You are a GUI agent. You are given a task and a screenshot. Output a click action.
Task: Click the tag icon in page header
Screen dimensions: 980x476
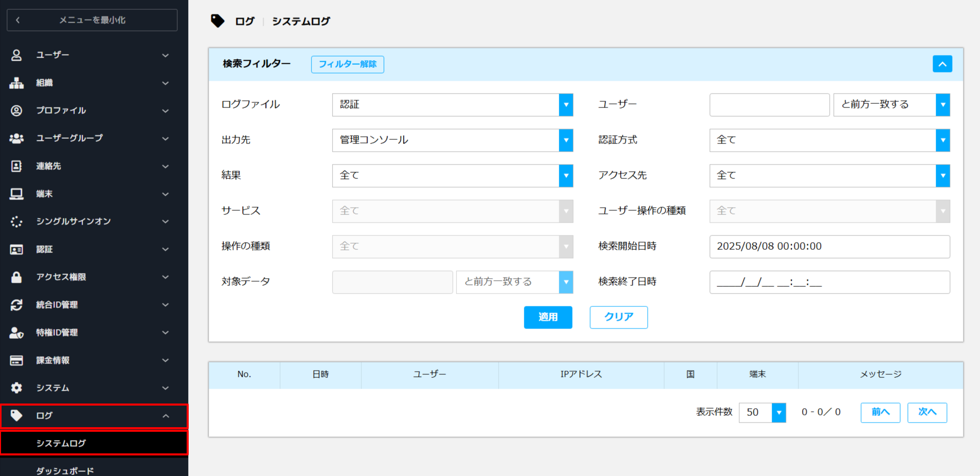pyautogui.click(x=217, y=21)
